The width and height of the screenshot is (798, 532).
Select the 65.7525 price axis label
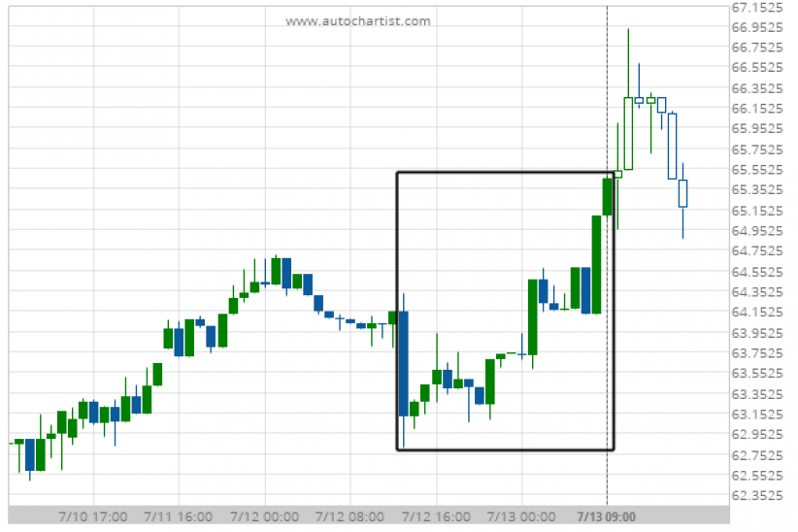point(757,150)
